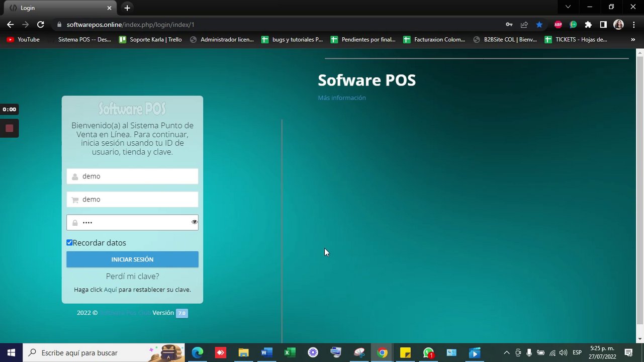The image size is (644, 362).
Task: Show hidden system tray icons
Action: tap(506, 352)
